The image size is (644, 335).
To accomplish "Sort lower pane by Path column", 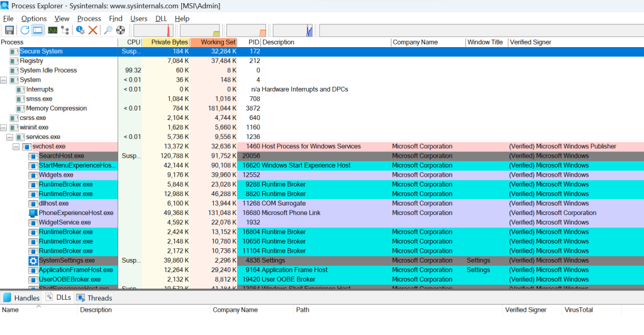I will (x=398, y=310).
